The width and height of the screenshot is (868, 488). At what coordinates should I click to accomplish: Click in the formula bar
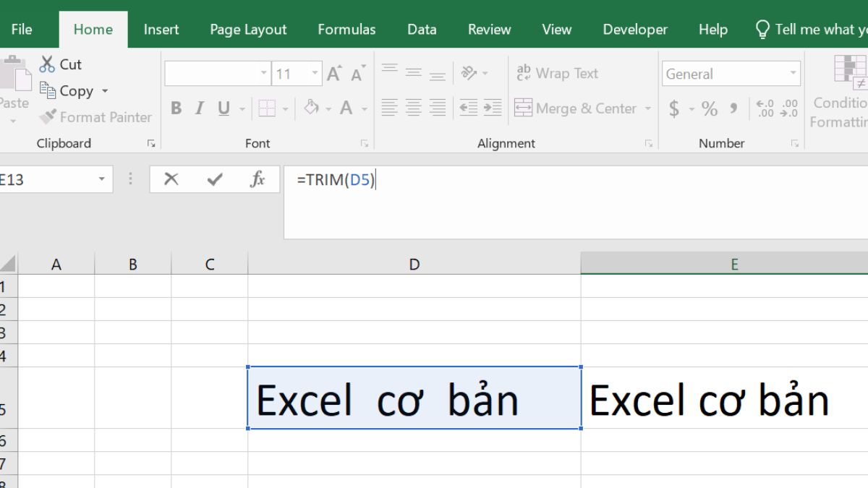[x=576, y=202]
